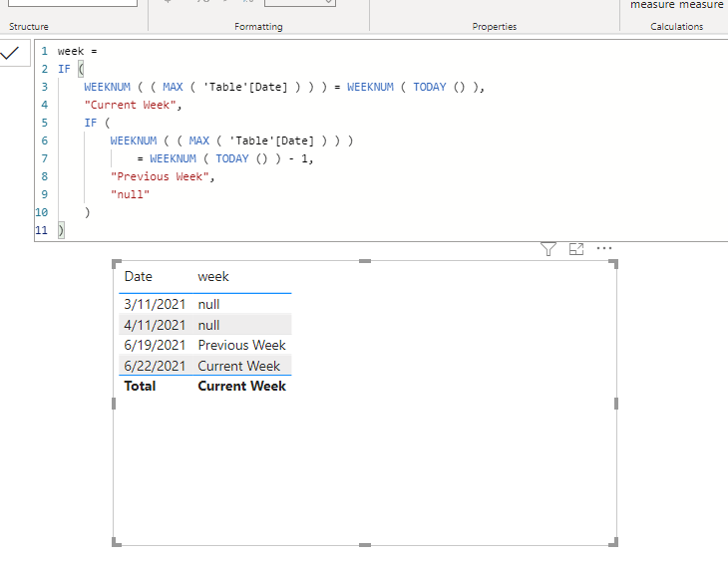
Task: Click the bottom-right corner handle of the visual
Action: pyautogui.click(x=613, y=542)
